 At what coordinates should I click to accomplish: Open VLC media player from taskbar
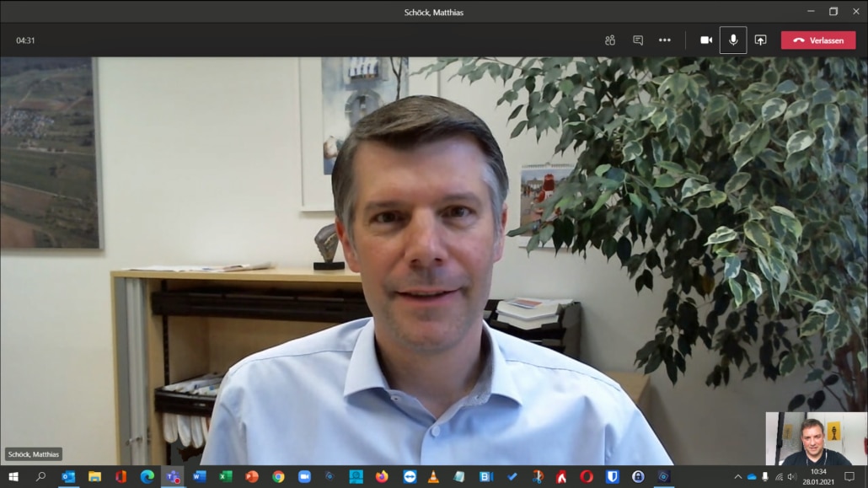pos(434,476)
